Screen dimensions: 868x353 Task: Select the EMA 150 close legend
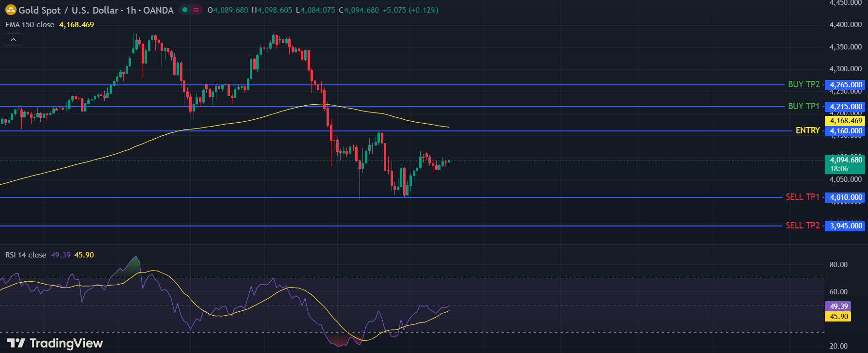pos(30,25)
